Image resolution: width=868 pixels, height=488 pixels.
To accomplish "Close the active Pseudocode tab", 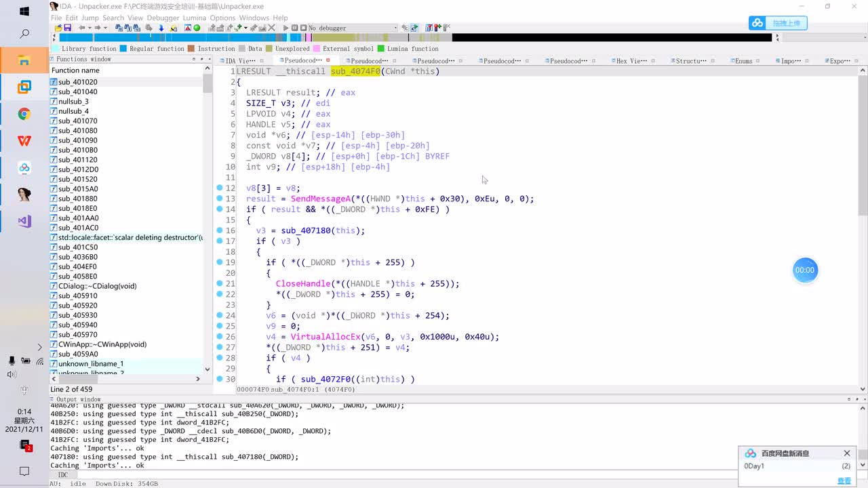I will tap(328, 60).
